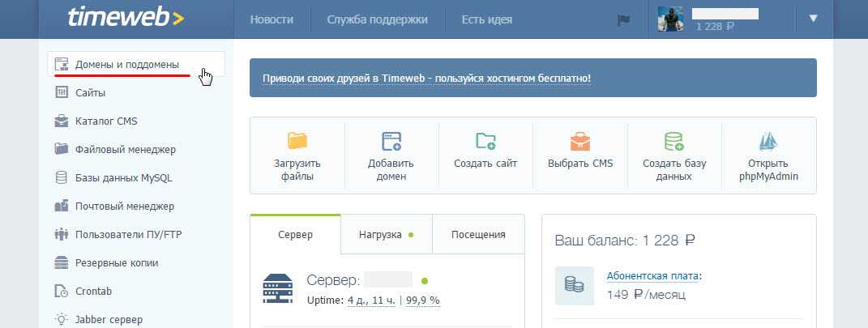The image size is (868, 328).
Task: Click the Выбрать CMS briefcase icon
Action: (580, 141)
